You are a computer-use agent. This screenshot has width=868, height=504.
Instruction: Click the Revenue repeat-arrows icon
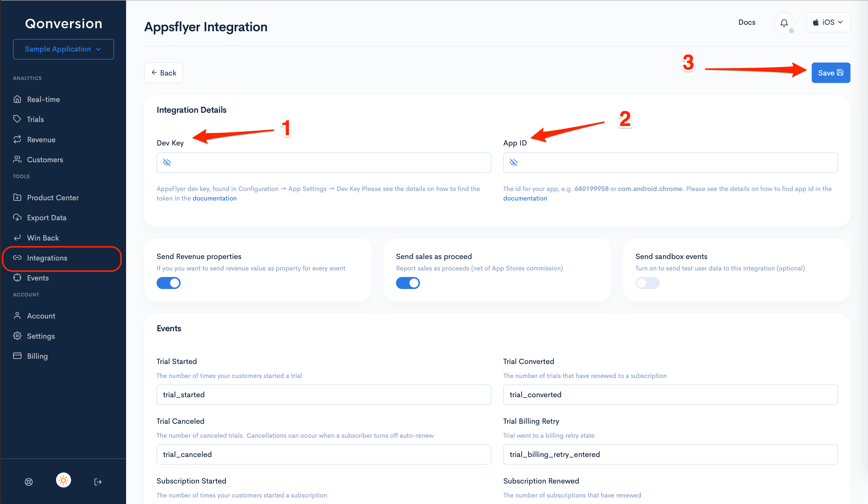click(17, 139)
